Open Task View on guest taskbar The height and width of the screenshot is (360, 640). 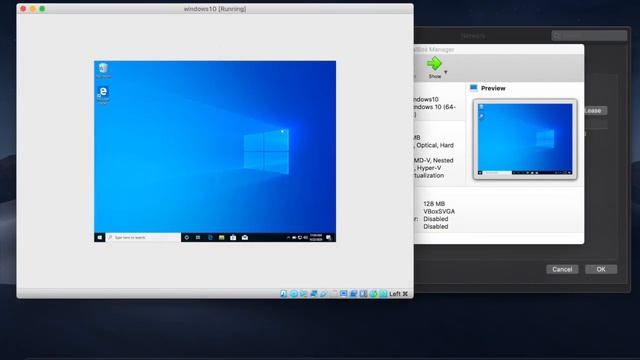pyautogui.click(x=198, y=237)
